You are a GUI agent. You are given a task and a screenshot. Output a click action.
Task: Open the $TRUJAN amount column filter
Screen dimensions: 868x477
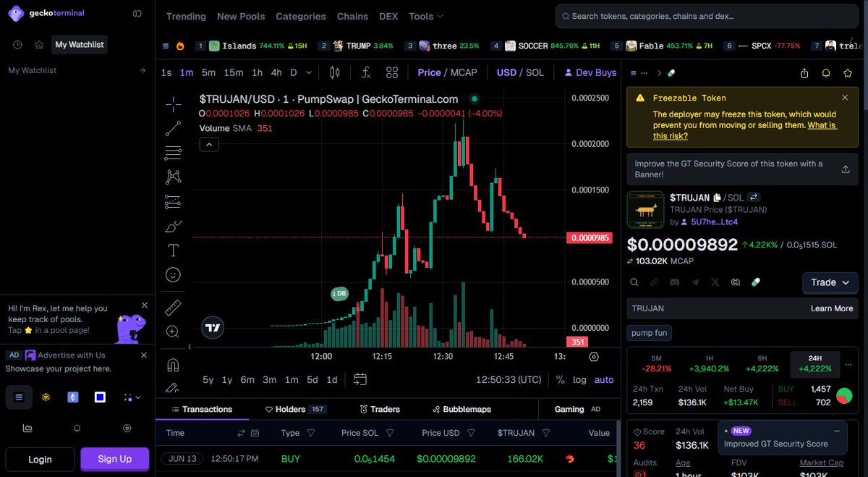[x=546, y=433]
